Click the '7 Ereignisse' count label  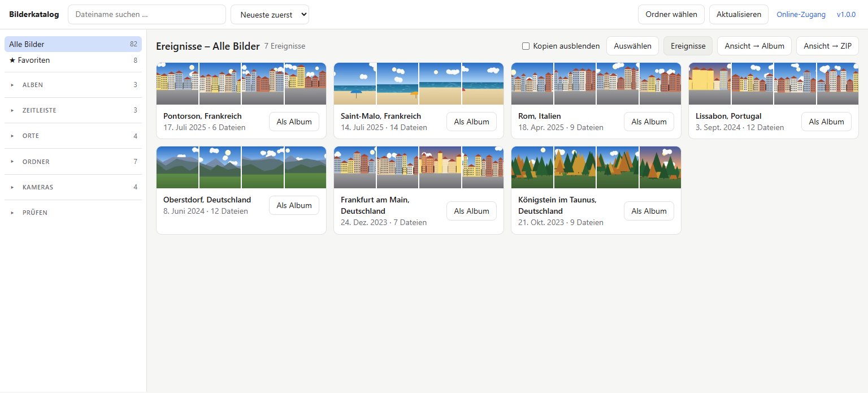(x=285, y=46)
